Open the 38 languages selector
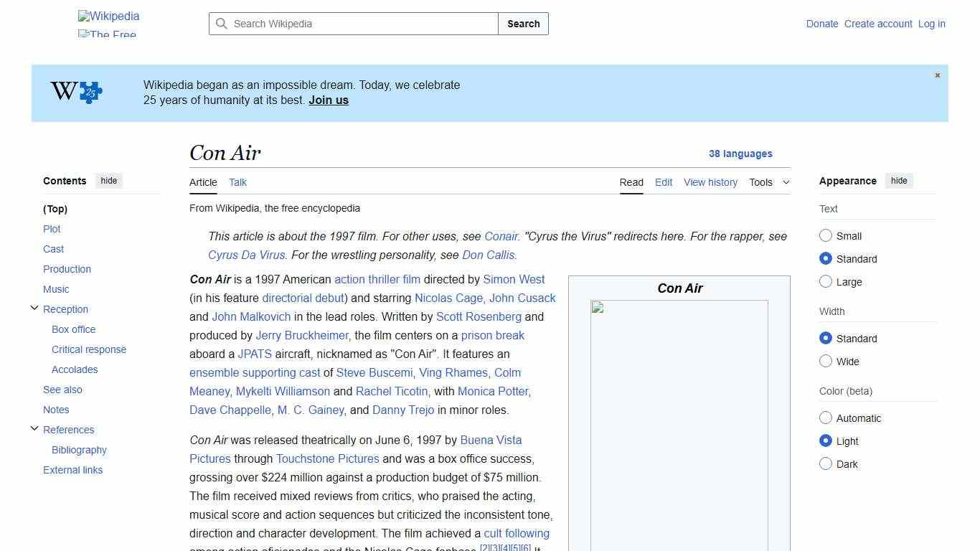Screen dimensions: 980x551 (740, 154)
